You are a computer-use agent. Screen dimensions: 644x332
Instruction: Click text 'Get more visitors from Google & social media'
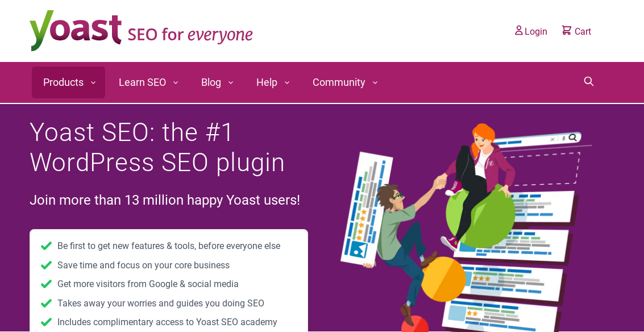(x=148, y=284)
